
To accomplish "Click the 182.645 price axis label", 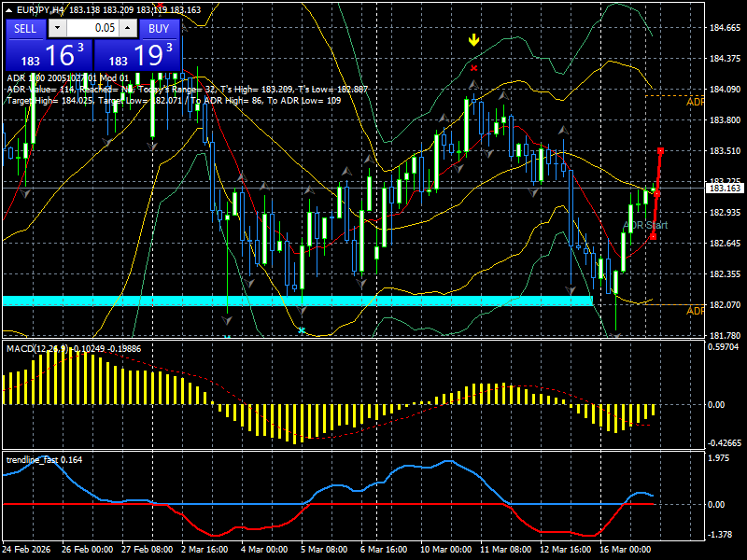I will click(726, 243).
